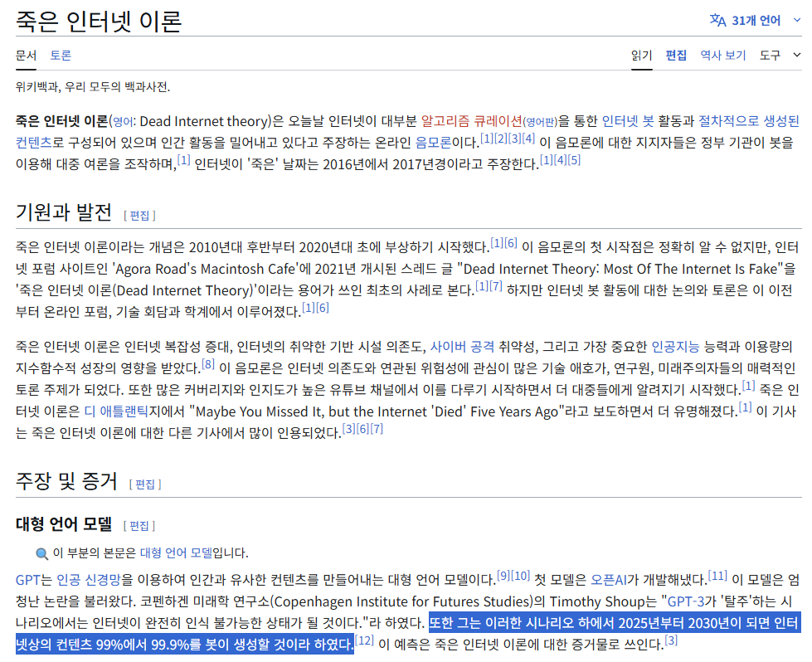Screen dimensions: 812x662
Task: Click the highlighted sentence starting 또한 그는
Action: (408, 633)
